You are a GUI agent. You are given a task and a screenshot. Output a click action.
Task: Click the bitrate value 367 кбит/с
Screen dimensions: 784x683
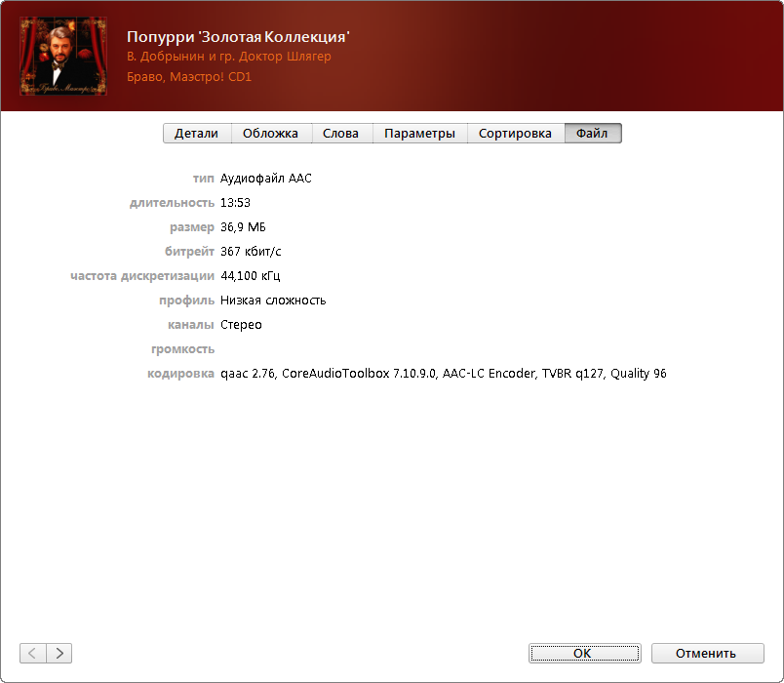click(251, 252)
